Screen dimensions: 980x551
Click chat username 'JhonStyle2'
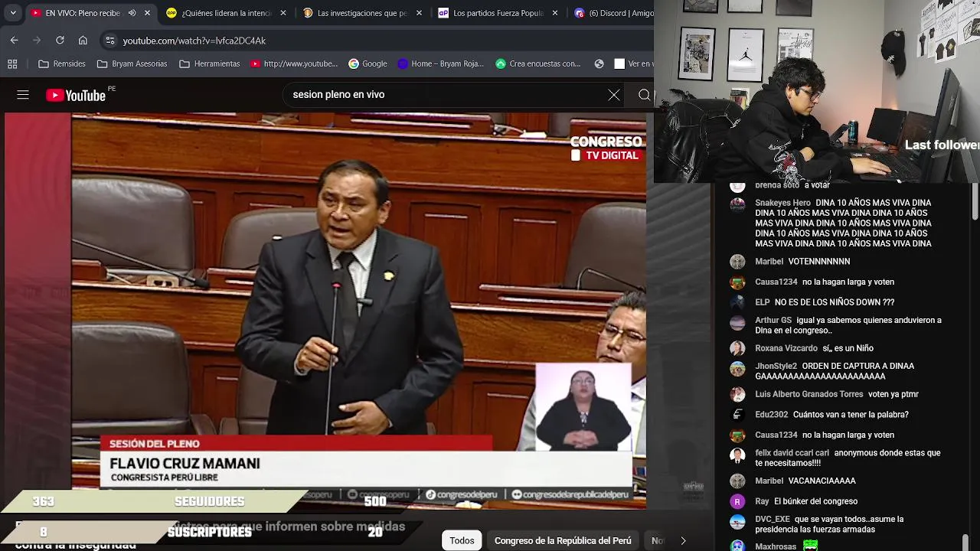[776, 367]
